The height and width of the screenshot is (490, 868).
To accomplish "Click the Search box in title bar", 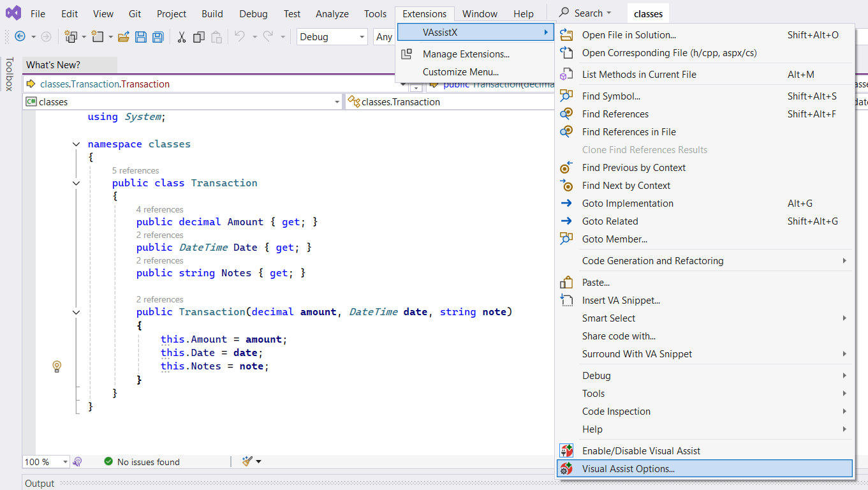I will pos(585,13).
